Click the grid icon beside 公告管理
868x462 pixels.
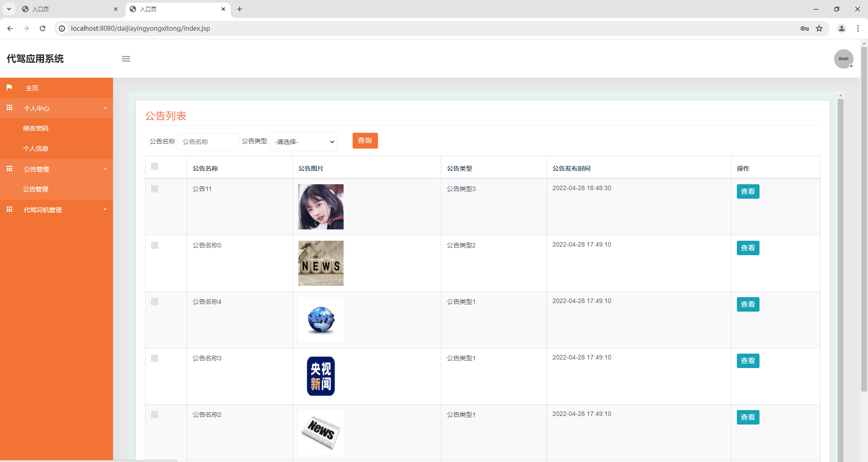9,169
